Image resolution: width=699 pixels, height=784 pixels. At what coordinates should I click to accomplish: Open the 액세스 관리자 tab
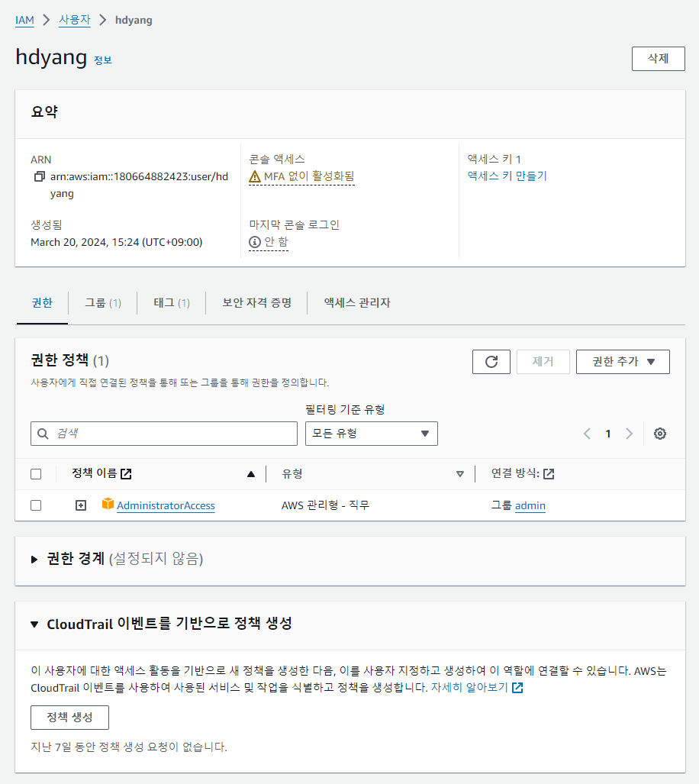(x=356, y=302)
